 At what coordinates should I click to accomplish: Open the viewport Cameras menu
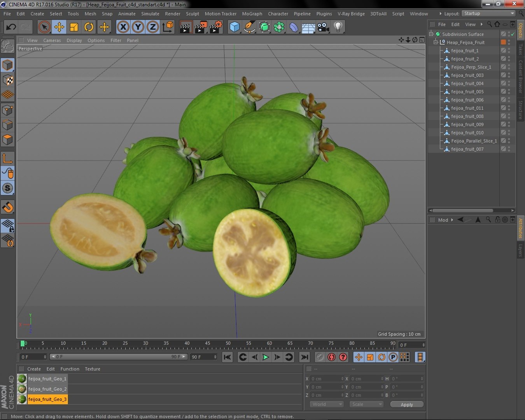[52, 40]
